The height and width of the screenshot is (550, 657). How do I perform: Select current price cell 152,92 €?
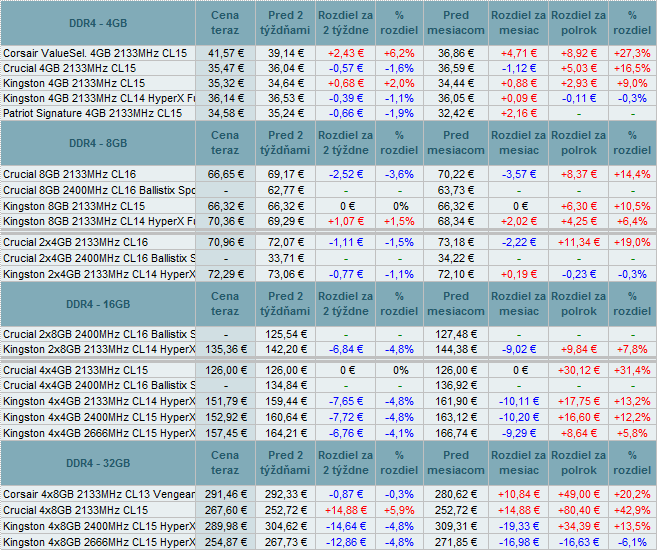point(226,417)
